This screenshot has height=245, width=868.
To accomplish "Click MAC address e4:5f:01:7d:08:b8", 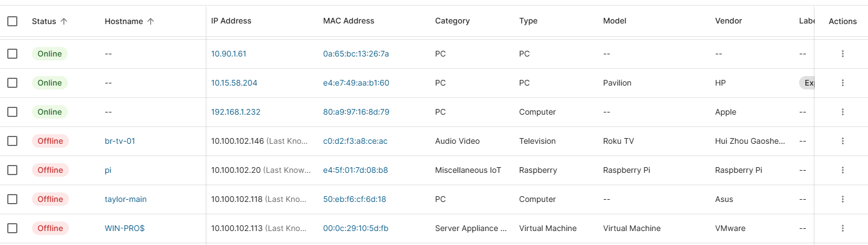I will tap(355, 170).
